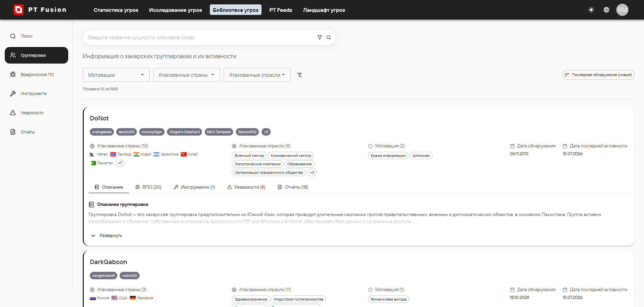Open Статистика угроз in top menu
Image resolution: width=644 pixels, height=307 pixels.
[116, 10]
